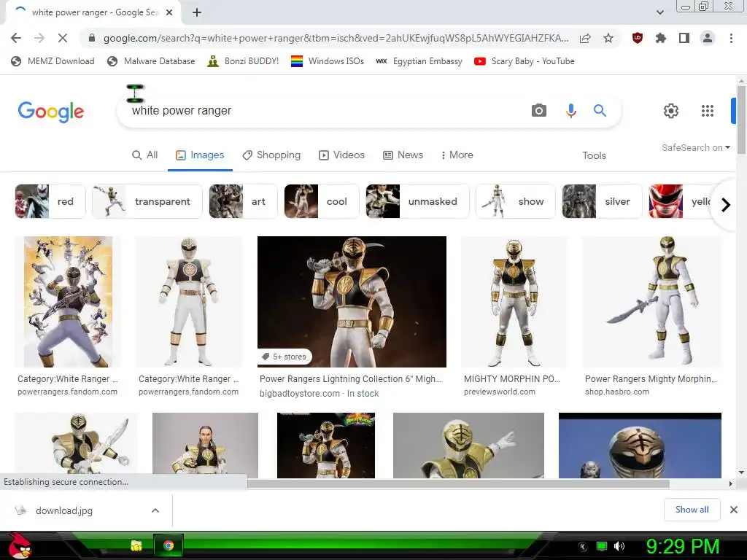Image resolution: width=747 pixels, height=560 pixels.
Task: Filter results by the show chip
Action: 516,201
